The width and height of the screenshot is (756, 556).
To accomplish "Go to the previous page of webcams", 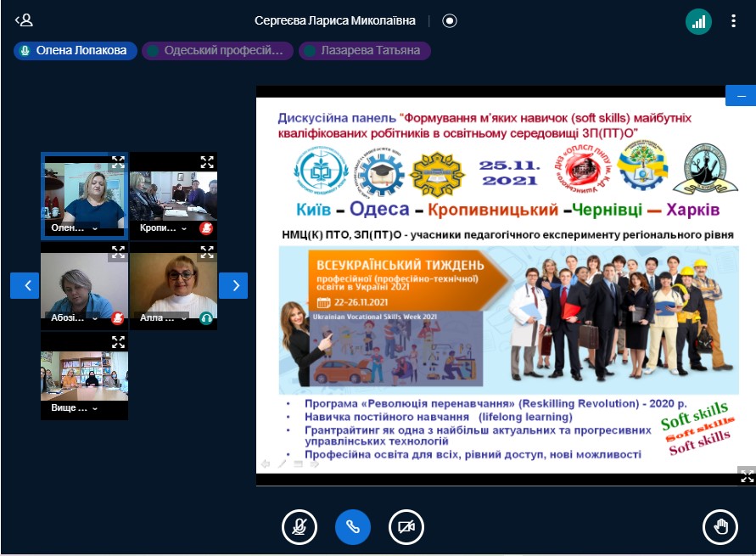I will click(25, 285).
